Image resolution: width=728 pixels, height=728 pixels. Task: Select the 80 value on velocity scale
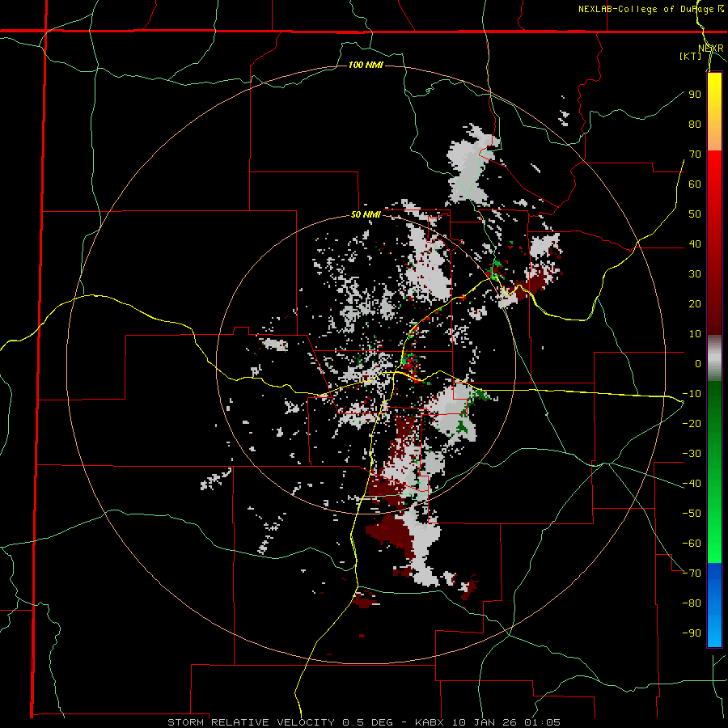(x=695, y=124)
